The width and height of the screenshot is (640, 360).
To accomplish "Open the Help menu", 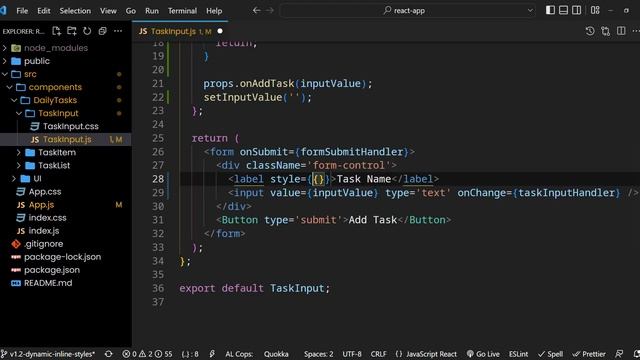I will 214,11.
